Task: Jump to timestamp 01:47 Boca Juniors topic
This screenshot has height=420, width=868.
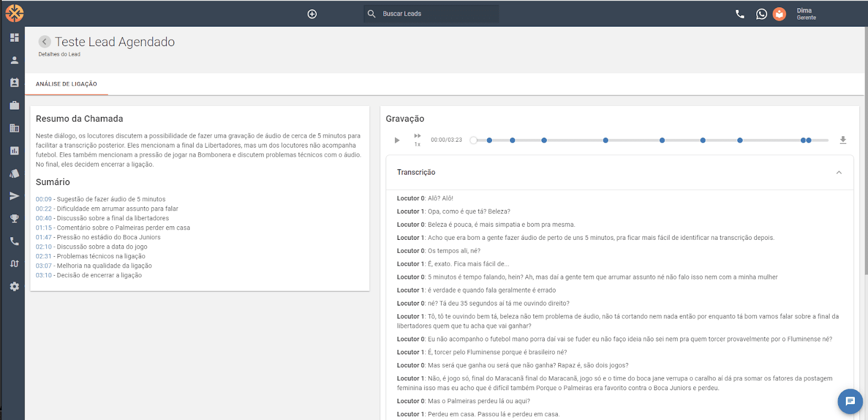Action: tap(43, 237)
